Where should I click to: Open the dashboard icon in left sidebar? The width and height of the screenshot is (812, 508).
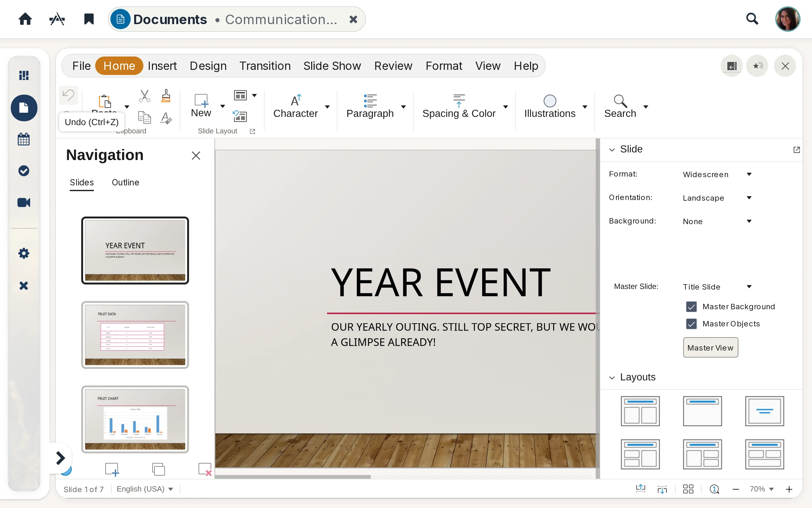pos(24,75)
